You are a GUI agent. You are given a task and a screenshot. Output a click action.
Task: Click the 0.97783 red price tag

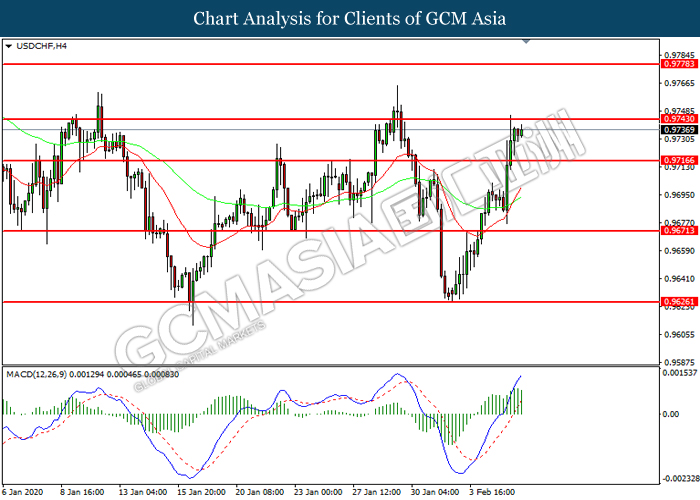pos(677,63)
